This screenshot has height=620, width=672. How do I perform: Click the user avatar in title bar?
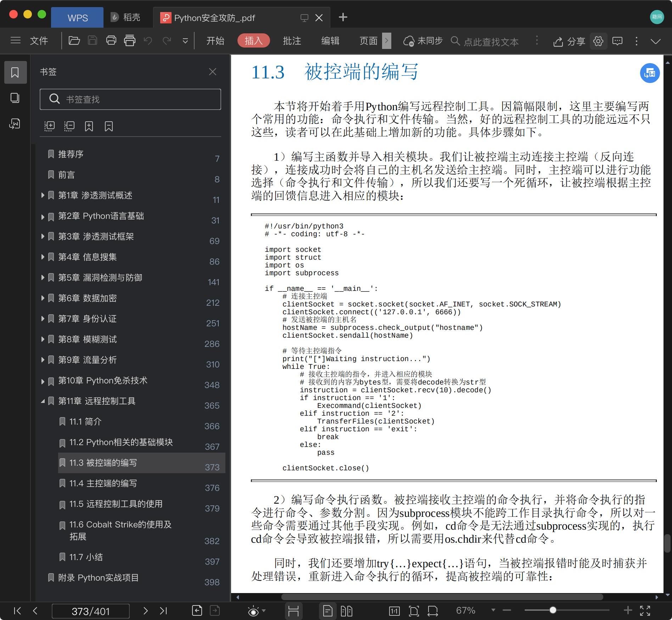coord(657,17)
